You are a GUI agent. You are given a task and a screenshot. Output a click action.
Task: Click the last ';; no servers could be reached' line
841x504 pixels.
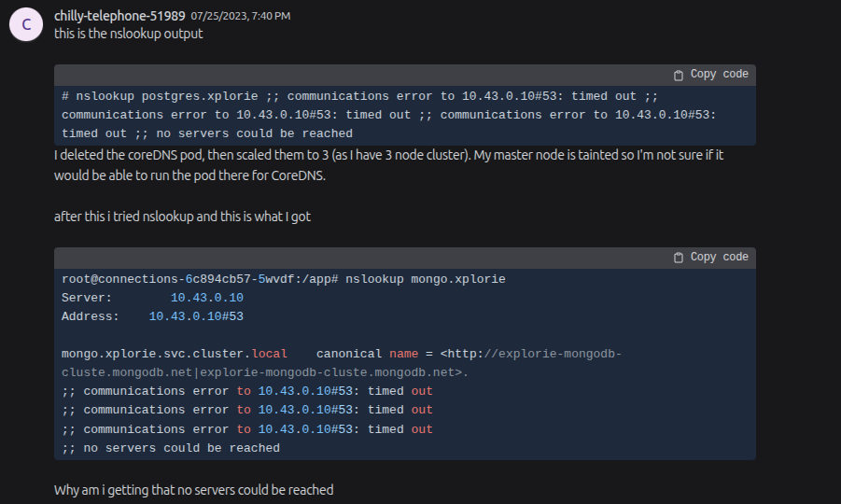click(x=171, y=448)
